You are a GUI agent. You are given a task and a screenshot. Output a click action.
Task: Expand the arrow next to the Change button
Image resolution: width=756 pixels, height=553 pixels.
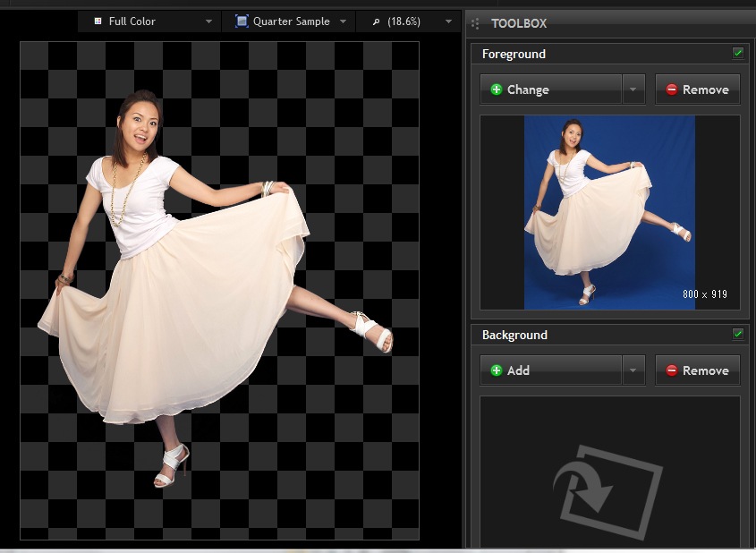click(x=633, y=89)
